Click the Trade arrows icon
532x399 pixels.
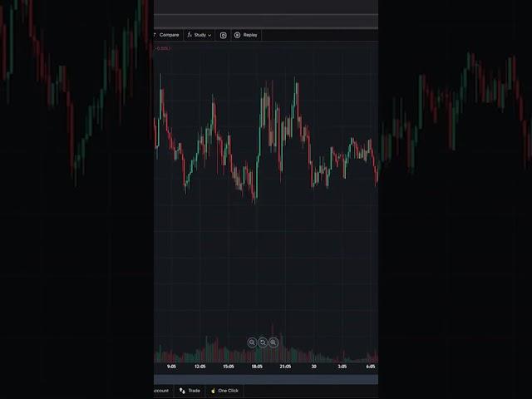click(x=182, y=391)
